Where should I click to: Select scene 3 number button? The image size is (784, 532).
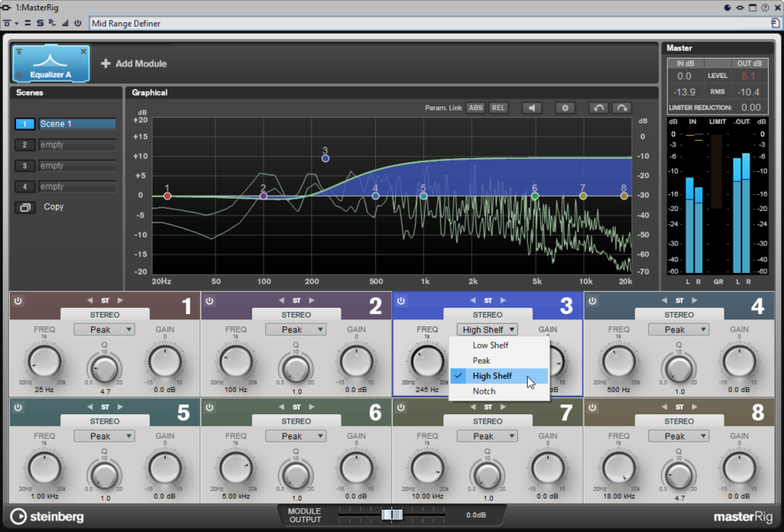click(x=25, y=166)
